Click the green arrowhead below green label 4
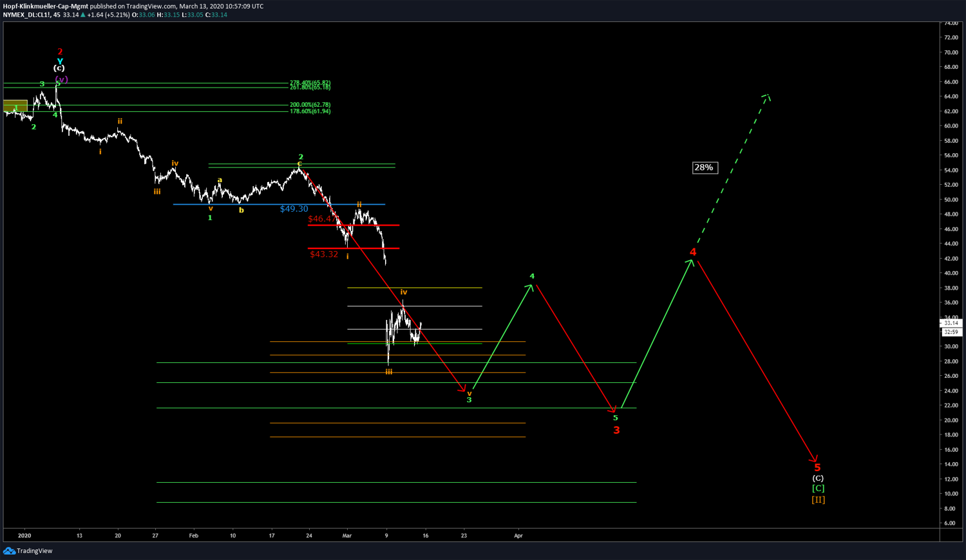The image size is (966, 560). pyautogui.click(x=530, y=287)
